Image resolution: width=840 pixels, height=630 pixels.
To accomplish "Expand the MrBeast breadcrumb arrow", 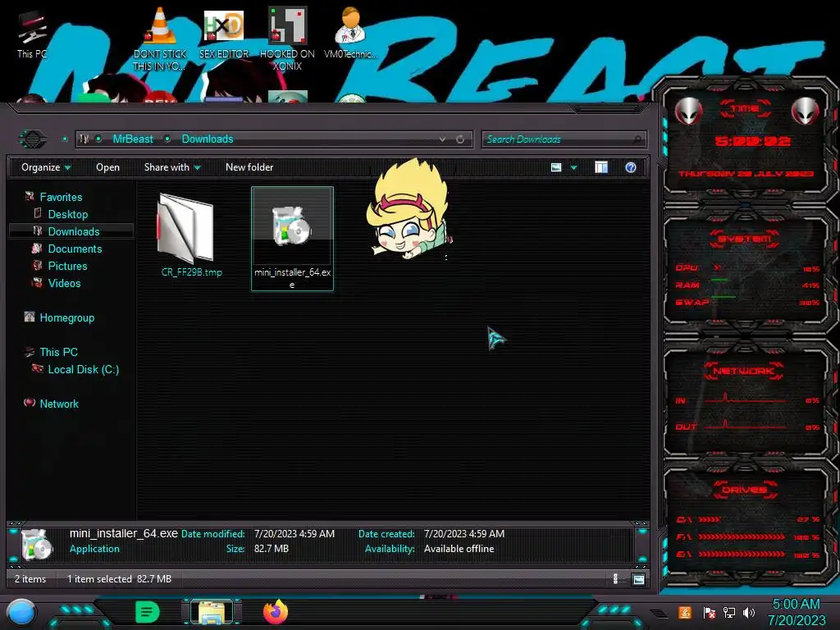I will click(x=167, y=139).
